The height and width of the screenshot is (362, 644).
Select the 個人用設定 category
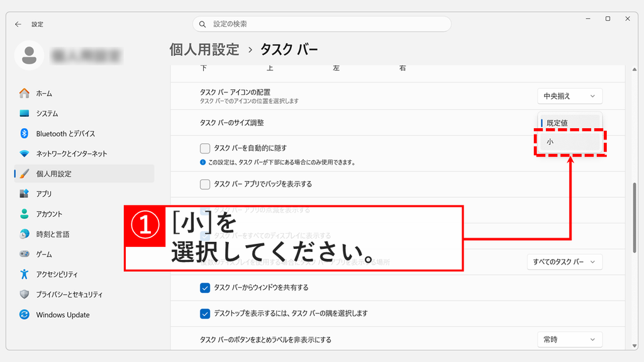(x=84, y=174)
